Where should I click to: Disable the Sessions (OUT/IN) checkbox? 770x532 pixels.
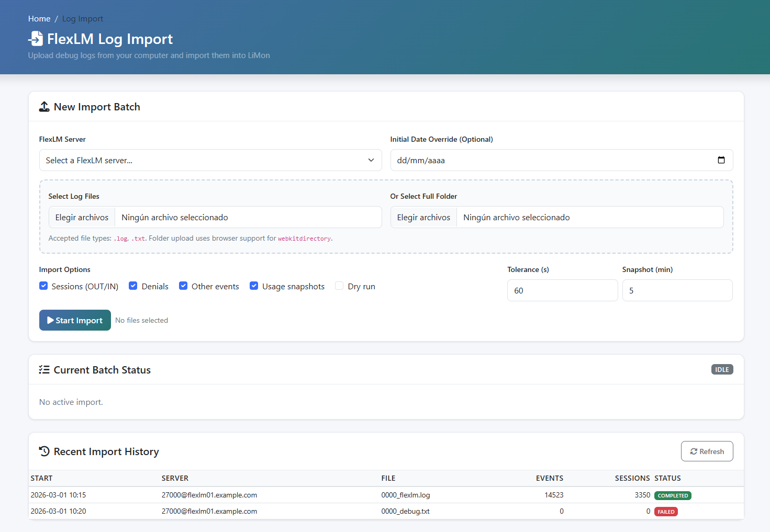click(x=43, y=286)
